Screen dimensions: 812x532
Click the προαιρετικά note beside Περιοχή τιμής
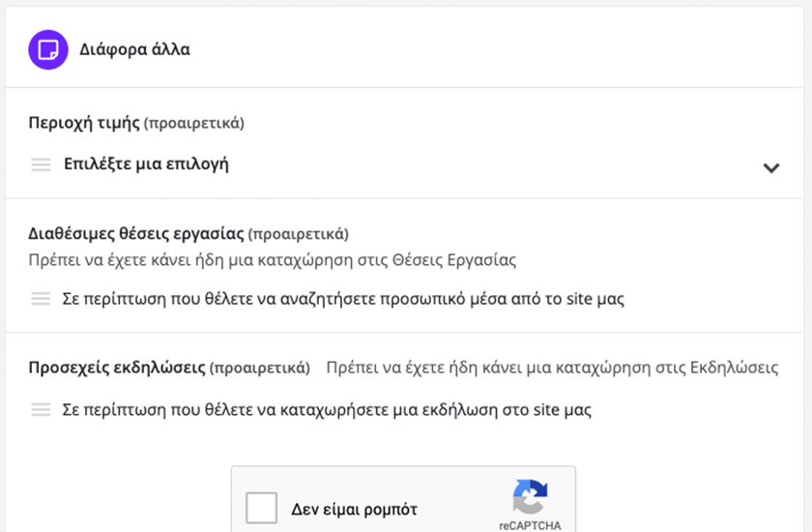pos(193,124)
